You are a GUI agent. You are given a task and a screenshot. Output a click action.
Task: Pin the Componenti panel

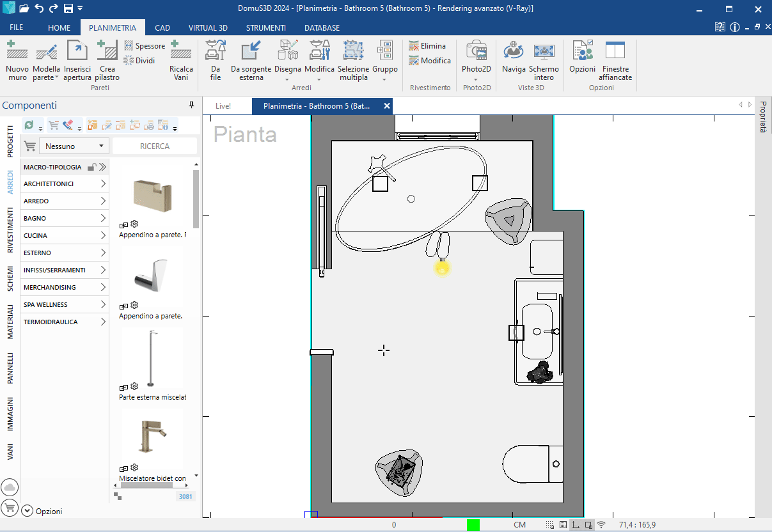[191, 105]
